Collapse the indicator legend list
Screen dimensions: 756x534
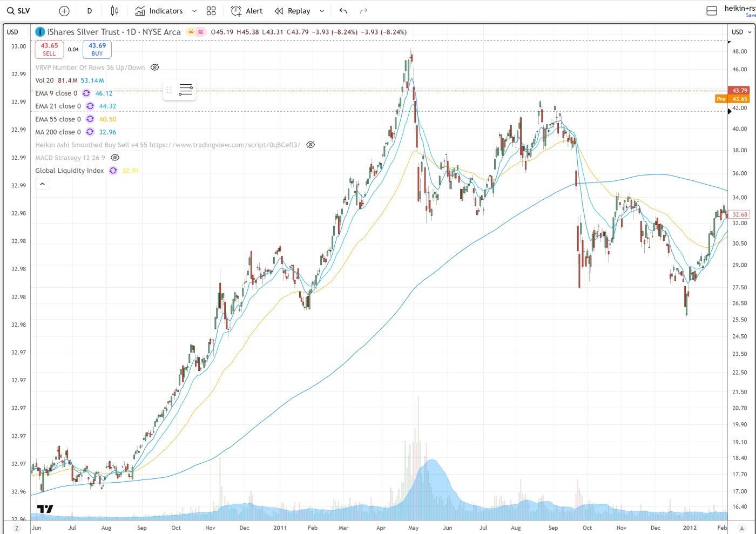click(x=42, y=184)
